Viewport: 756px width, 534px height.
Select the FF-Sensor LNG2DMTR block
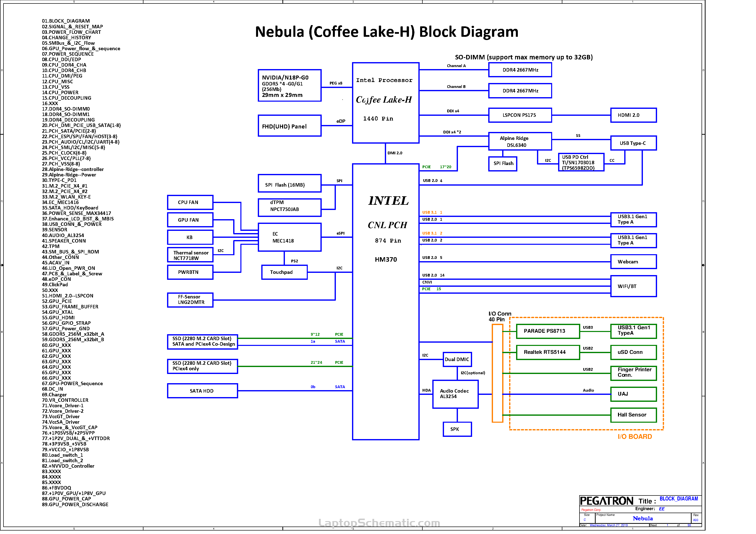(190, 300)
